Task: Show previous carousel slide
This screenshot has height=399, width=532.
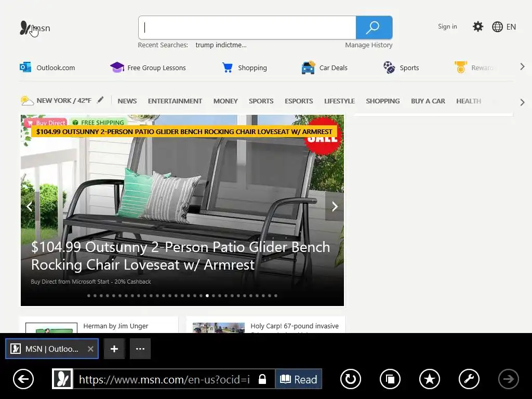Action: (x=30, y=206)
